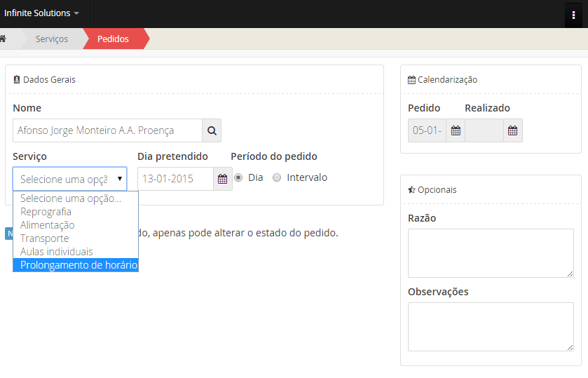The height and width of the screenshot is (378, 588).
Task: Collapse the Serviço dropdown box
Action: point(70,179)
